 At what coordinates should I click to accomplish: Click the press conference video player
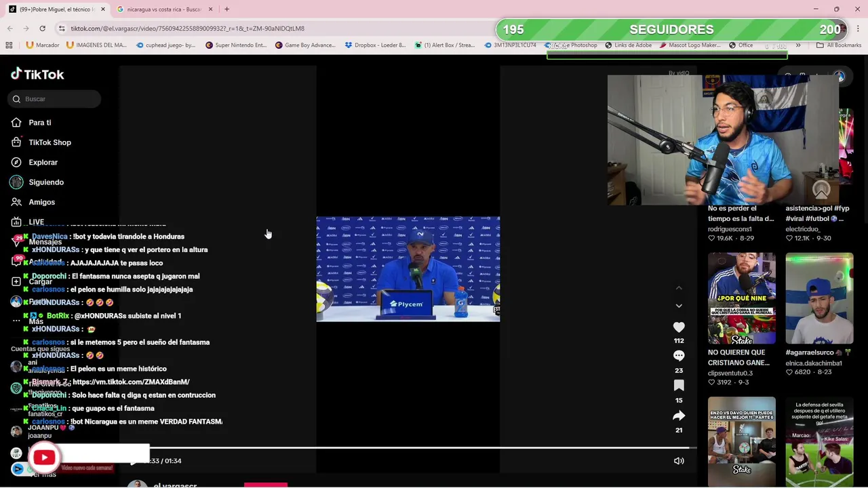click(x=408, y=269)
